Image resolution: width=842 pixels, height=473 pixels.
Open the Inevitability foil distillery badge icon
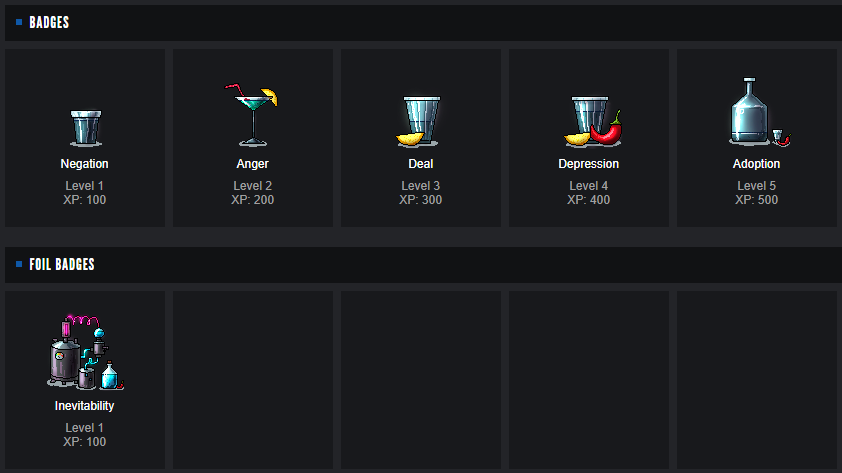85,354
